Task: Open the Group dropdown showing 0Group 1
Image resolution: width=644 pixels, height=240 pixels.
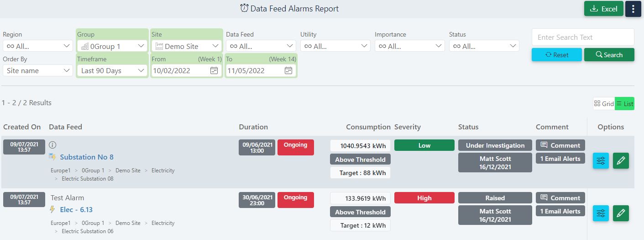Action: tap(112, 46)
